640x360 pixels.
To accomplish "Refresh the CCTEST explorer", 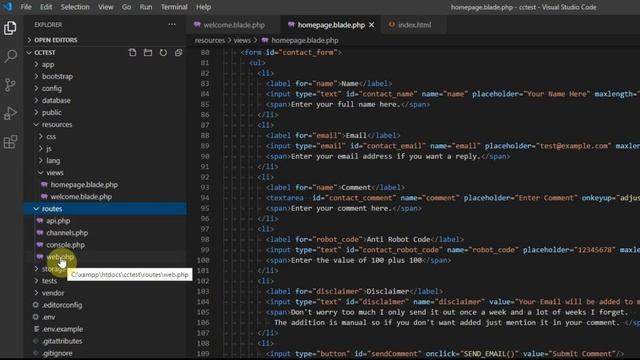I will point(163,53).
